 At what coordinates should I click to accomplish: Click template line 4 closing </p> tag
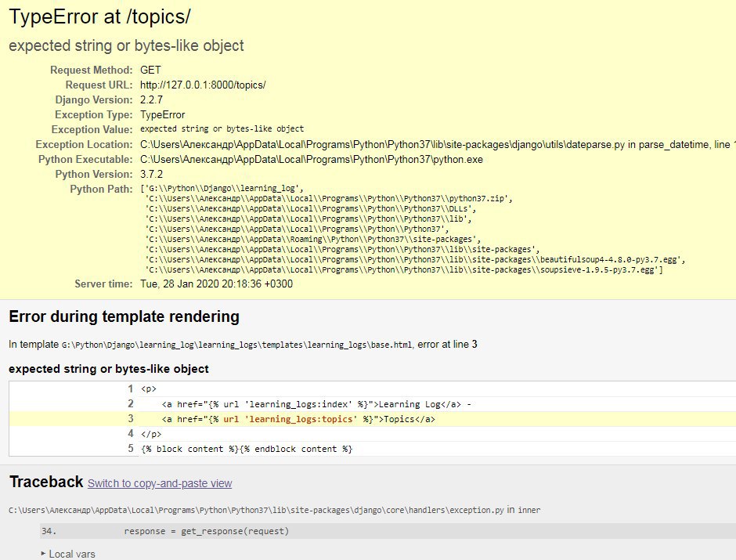coord(372,434)
